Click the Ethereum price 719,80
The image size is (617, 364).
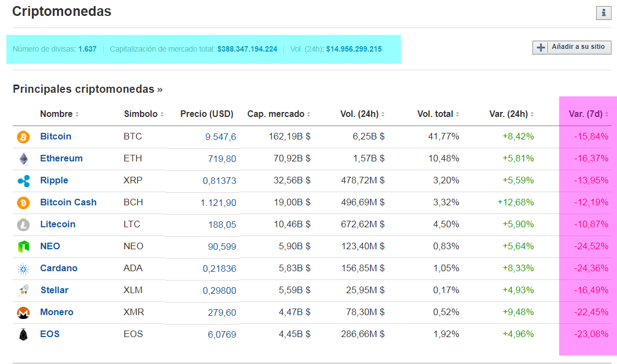222,159
